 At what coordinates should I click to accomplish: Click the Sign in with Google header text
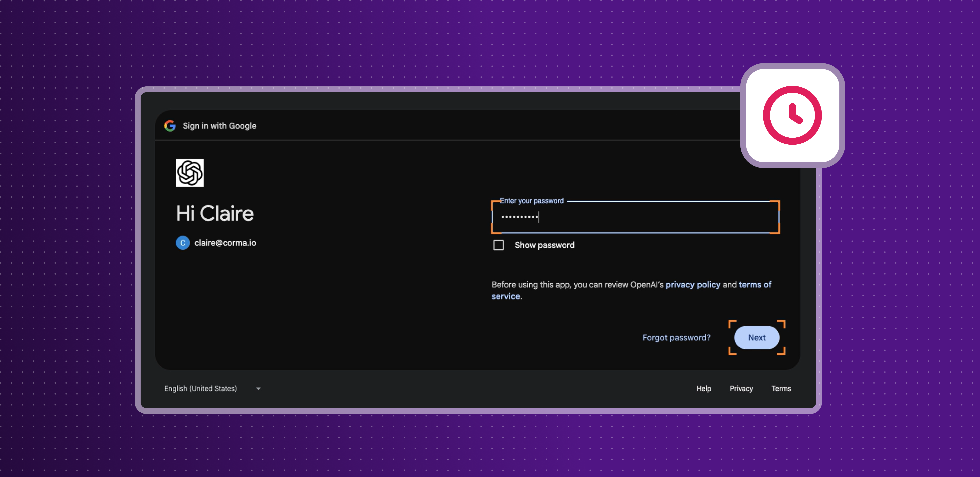click(x=220, y=126)
